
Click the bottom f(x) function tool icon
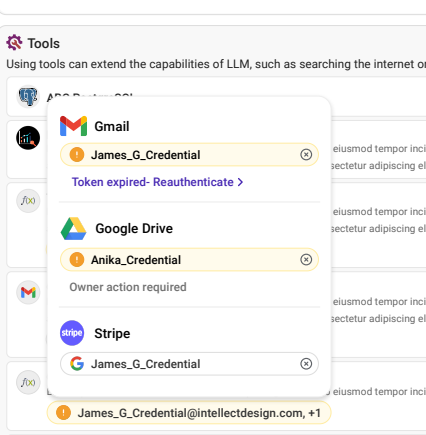[28, 382]
